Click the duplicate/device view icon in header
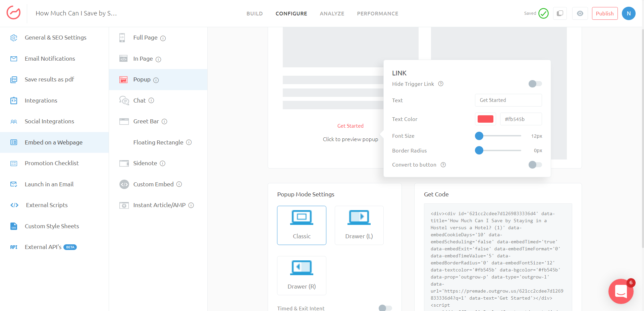The image size is (644, 311). point(560,13)
